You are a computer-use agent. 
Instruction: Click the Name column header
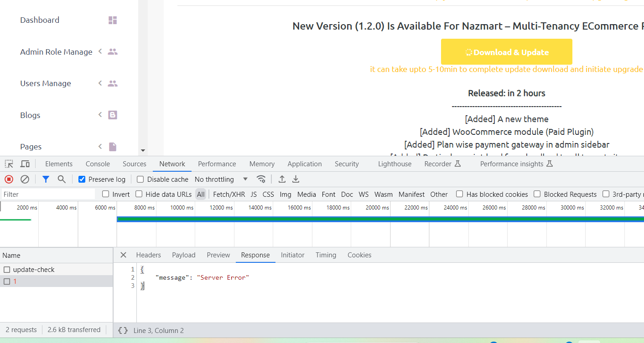pyautogui.click(x=56, y=256)
